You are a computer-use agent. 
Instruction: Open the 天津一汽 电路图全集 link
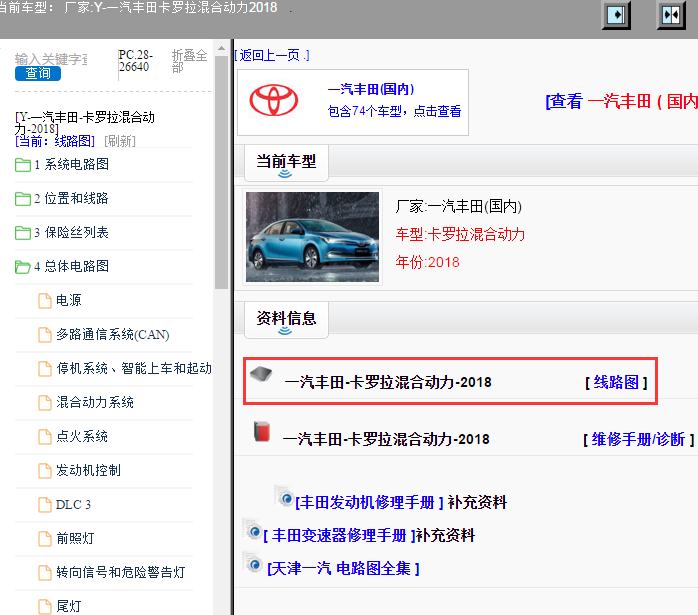pyautogui.click(x=343, y=569)
